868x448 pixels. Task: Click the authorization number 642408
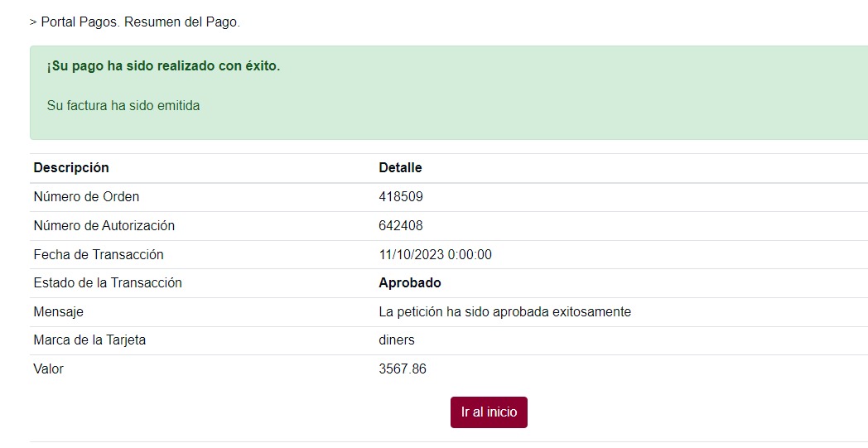401,226
